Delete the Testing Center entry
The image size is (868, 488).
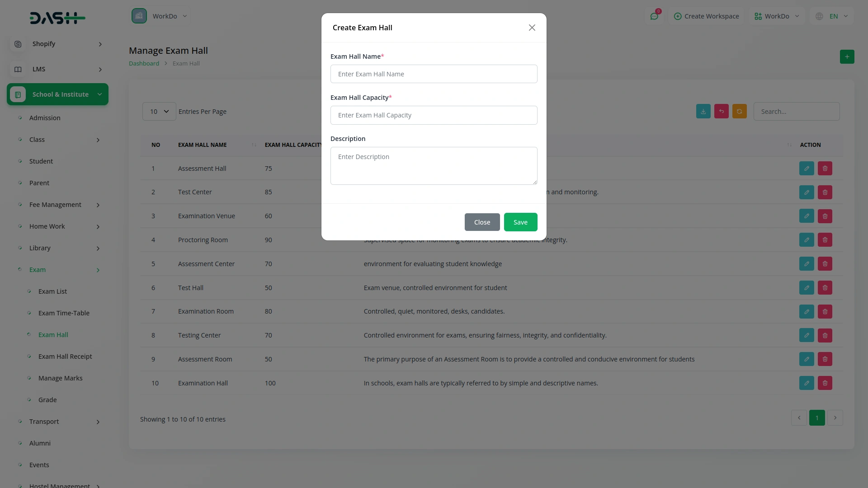[825, 335]
